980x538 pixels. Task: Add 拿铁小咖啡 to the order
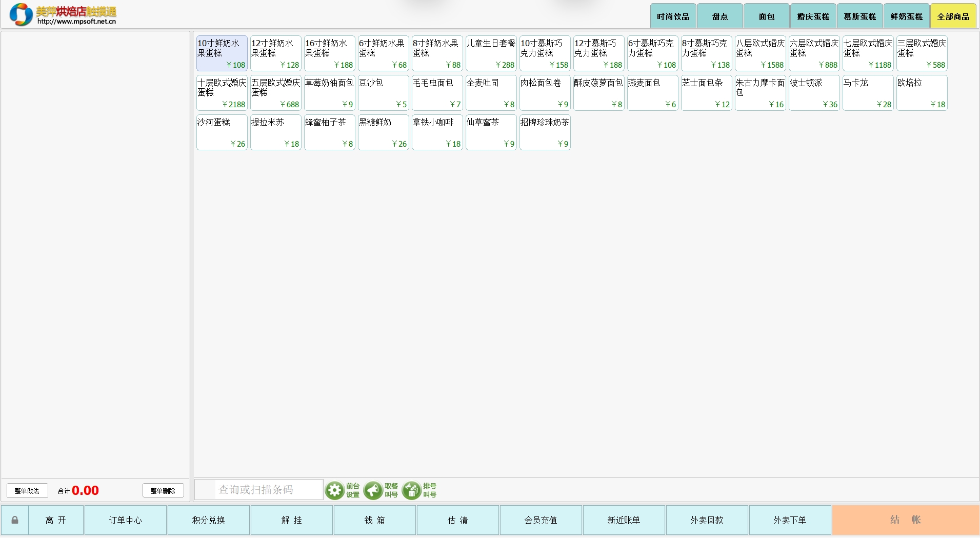(437, 132)
